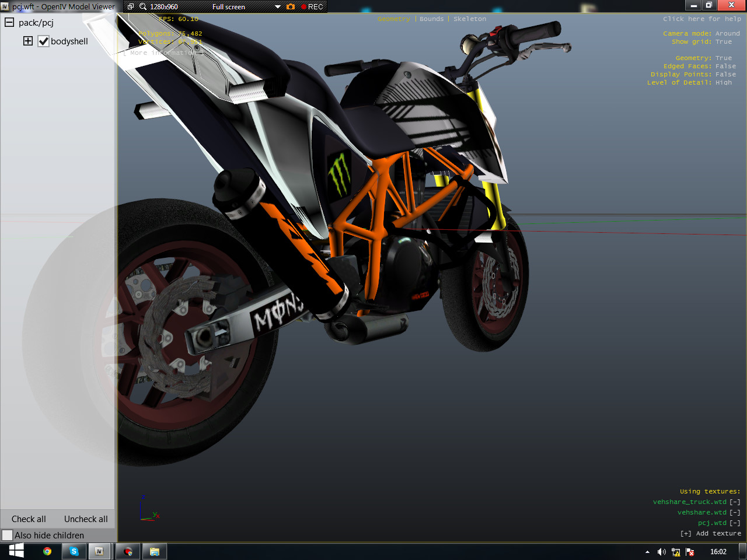
Task: Click the volume speaker tray icon
Action: [661, 552]
